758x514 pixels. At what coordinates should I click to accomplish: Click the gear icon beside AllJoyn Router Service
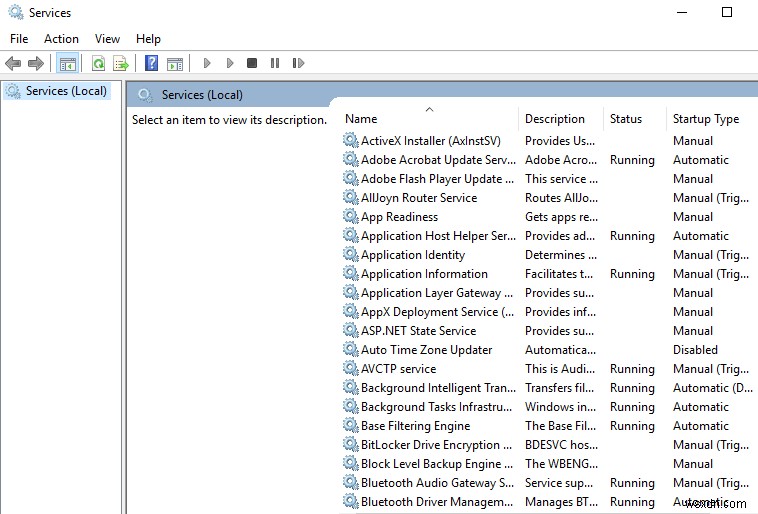(350, 197)
